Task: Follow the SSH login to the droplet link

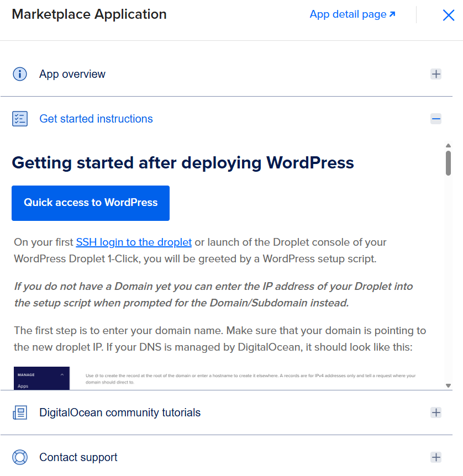Action: coord(134,242)
